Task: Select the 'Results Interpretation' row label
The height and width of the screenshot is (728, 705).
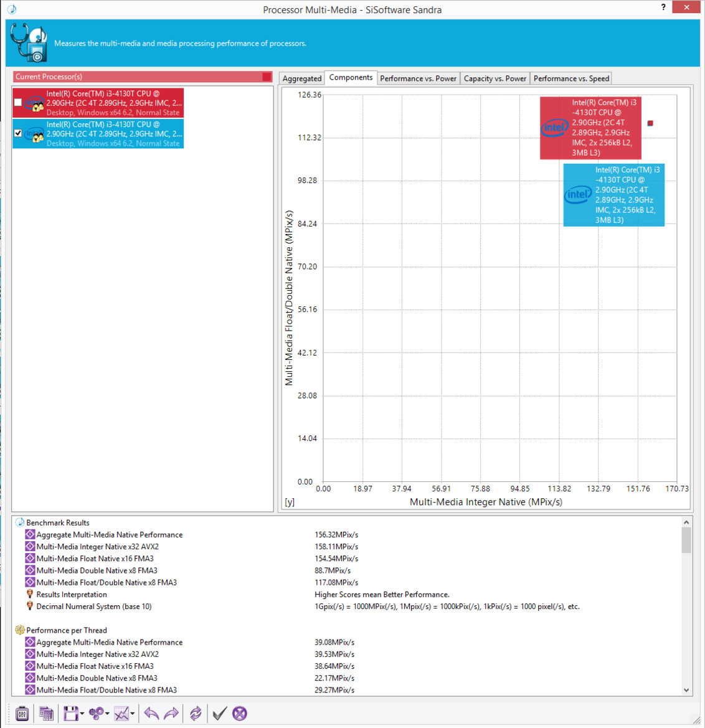Action: coord(72,595)
